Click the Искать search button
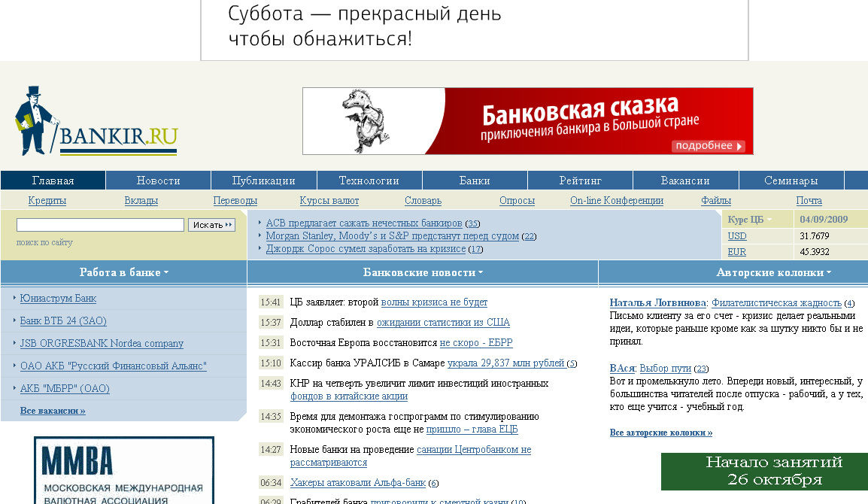 tap(212, 225)
